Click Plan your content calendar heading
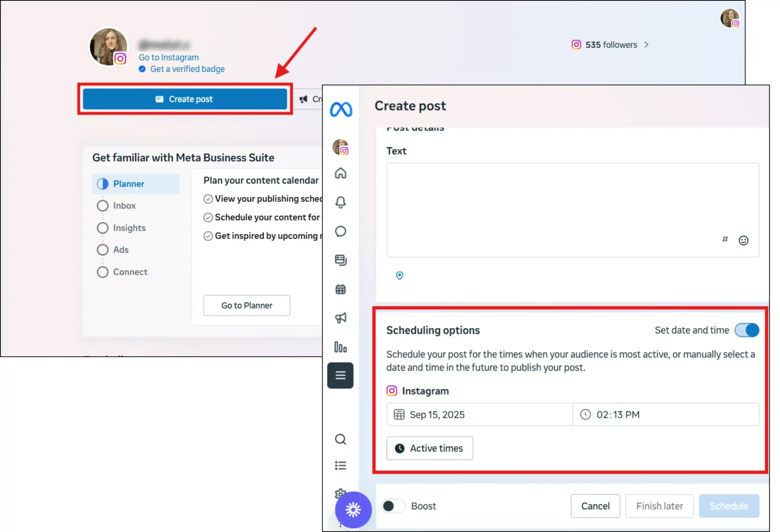 coord(261,180)
